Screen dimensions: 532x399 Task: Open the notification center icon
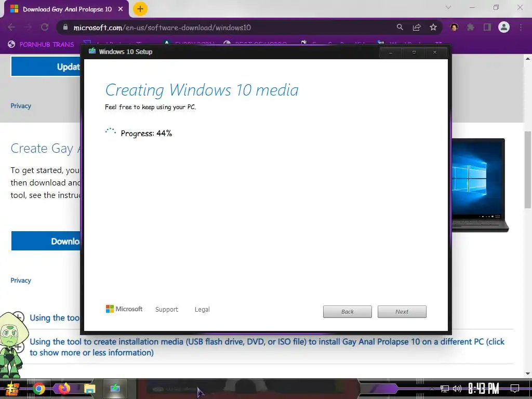point(515,389)
